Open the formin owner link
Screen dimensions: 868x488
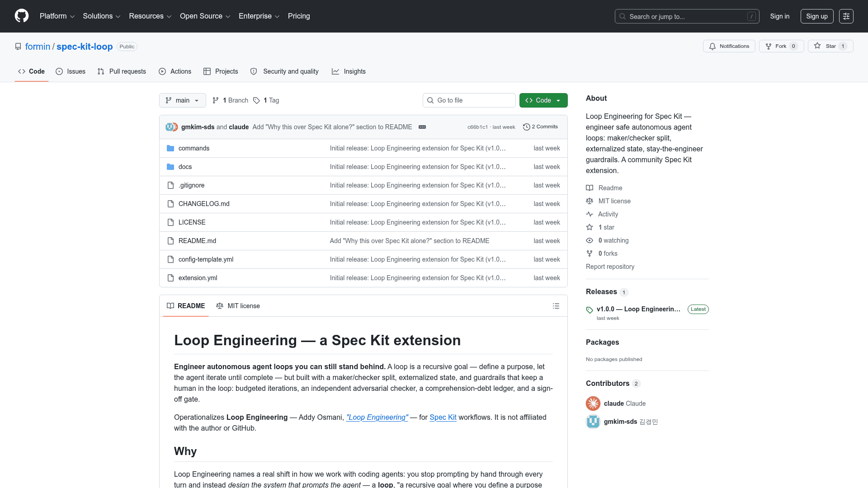[x=38, y=47]
